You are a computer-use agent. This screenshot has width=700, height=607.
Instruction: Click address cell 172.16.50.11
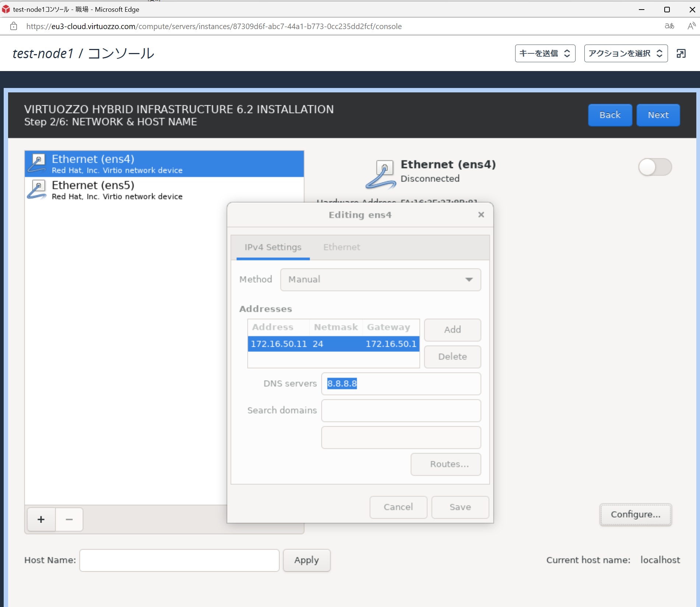(x=279, y=344)
